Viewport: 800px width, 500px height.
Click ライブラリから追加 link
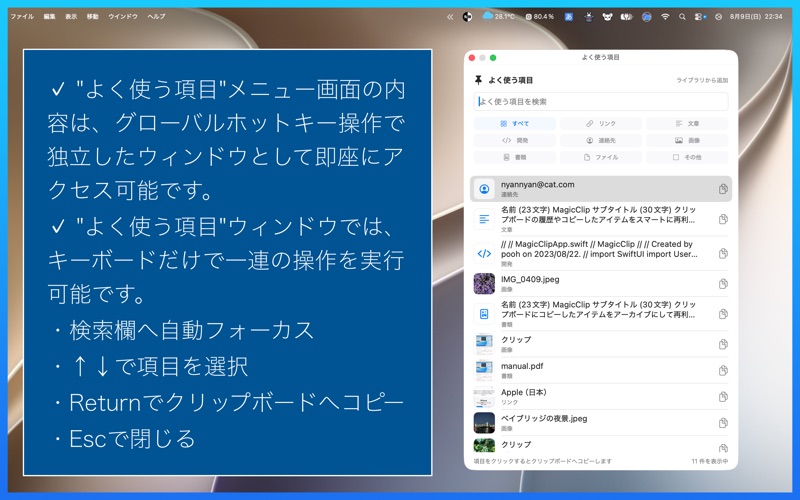pyautogui.click(x=702, y=80)
